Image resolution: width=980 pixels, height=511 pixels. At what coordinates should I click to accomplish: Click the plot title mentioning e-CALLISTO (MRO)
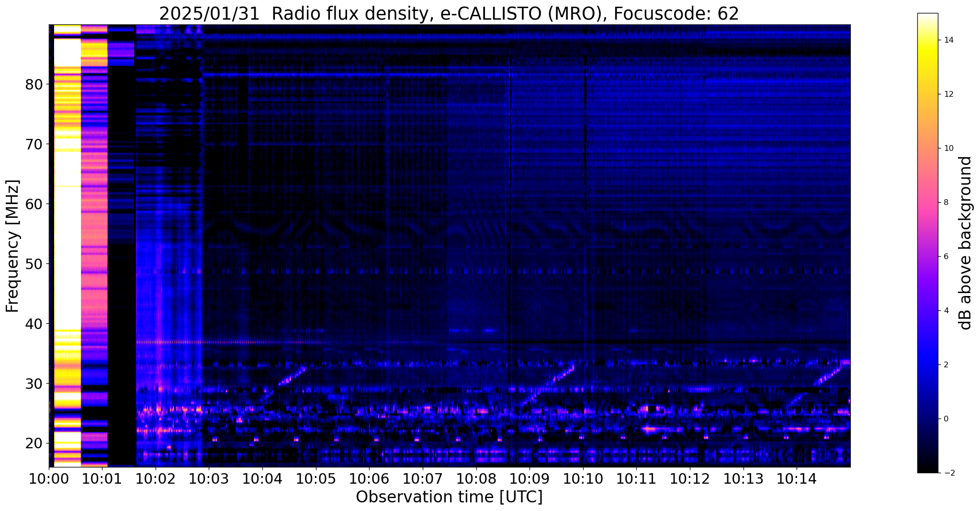(x=449, y=14)
